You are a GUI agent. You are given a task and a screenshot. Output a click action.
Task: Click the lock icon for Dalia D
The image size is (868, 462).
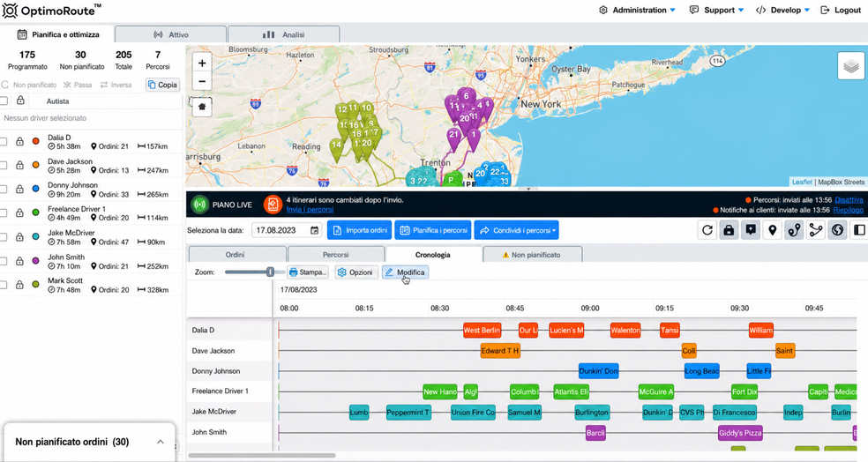19,142
